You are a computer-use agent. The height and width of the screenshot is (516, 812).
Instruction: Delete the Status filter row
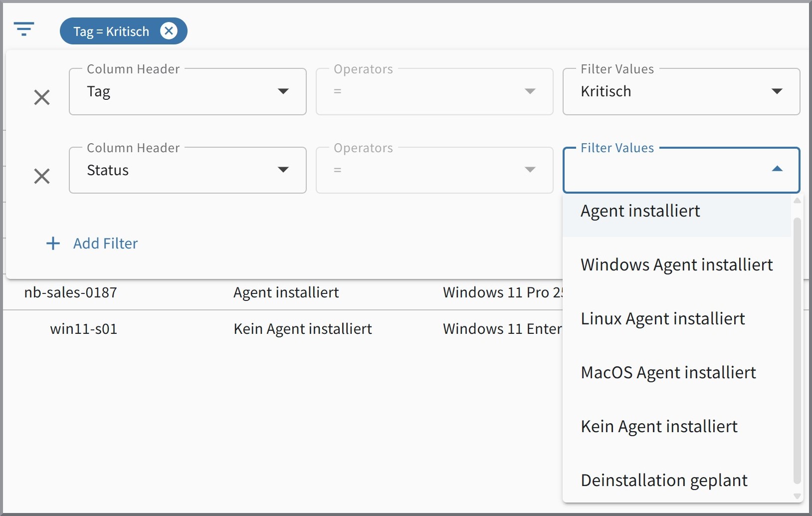[42, 176]
